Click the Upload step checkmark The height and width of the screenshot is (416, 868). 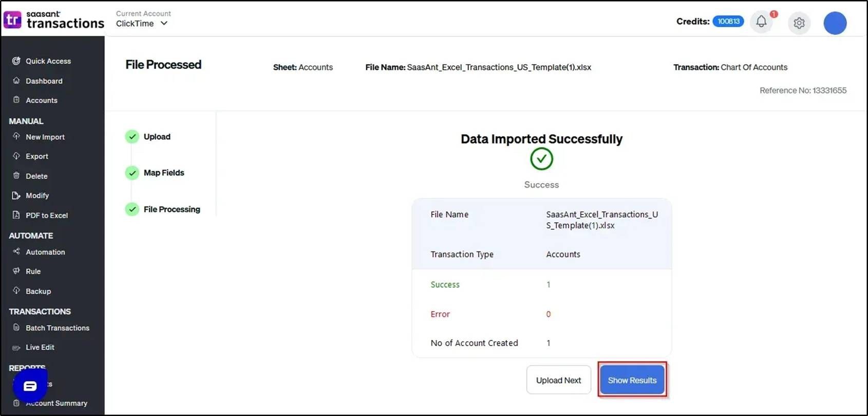[133, 137]
